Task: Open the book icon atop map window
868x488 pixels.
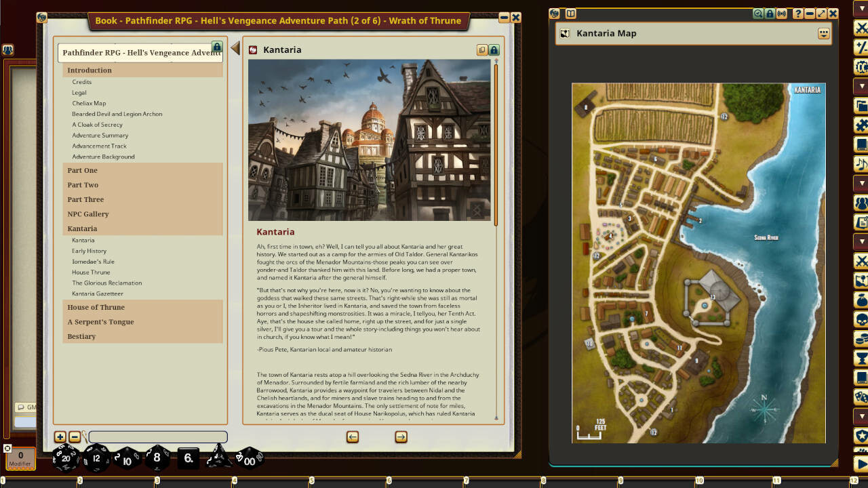Action: (x=571, y=14)
